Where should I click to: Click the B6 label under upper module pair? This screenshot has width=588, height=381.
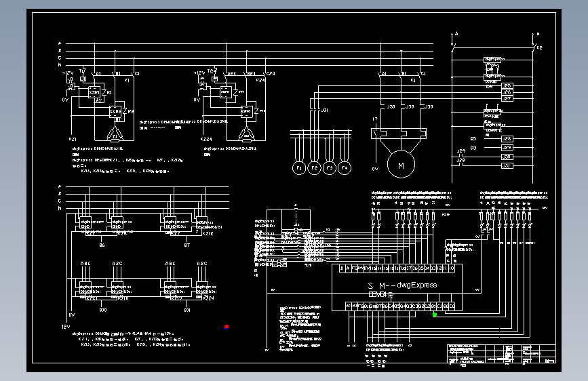(x=102, y=245)
